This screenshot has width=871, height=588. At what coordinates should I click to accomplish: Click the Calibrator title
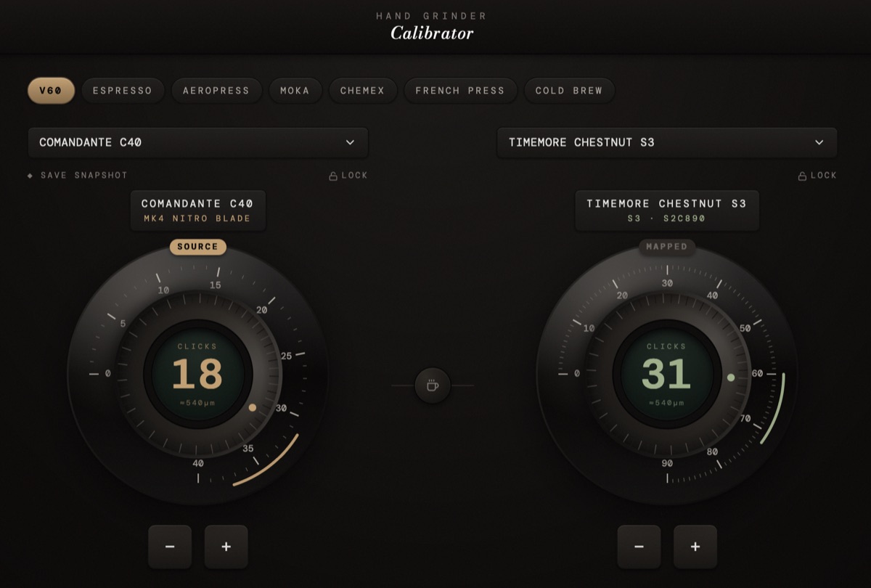pos(432,33)
